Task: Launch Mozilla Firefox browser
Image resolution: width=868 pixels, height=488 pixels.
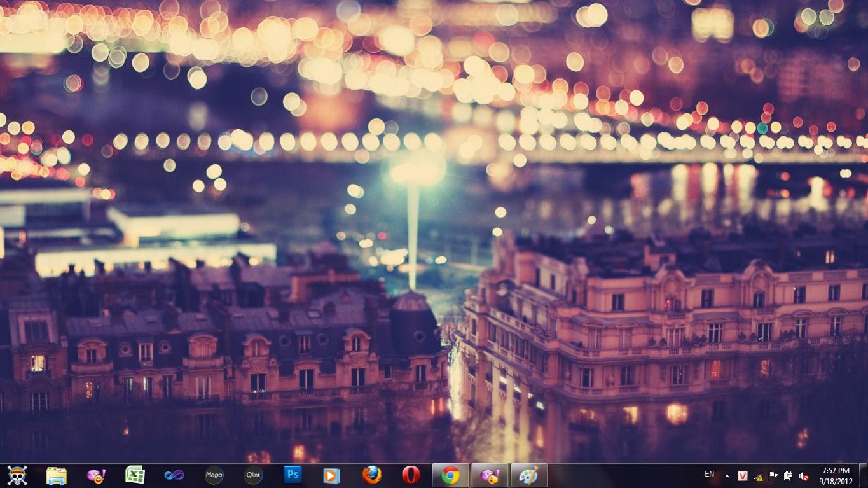Action: click(371, 475)
